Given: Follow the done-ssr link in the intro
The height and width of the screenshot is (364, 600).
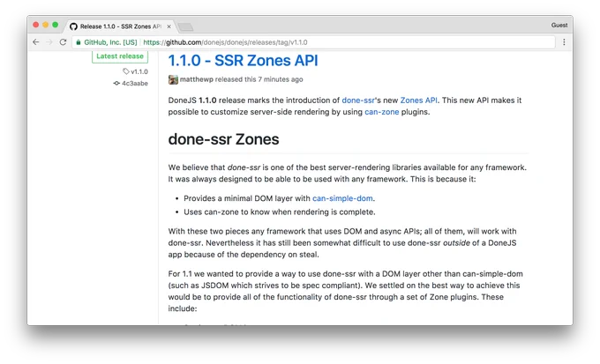Looking at the screenshot, I should (x=358, y=100).
